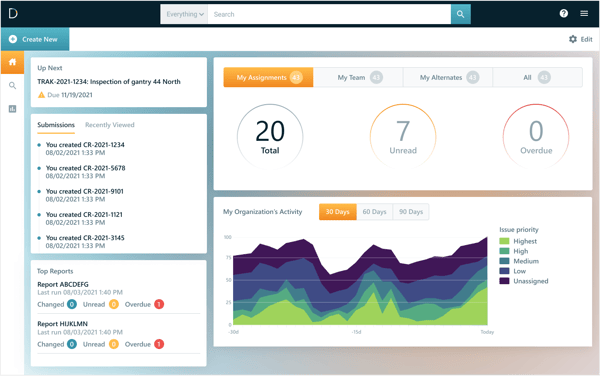Open the sidebar search icon
The width and height of the screenshot is (600, 376).
coord(13,86)
